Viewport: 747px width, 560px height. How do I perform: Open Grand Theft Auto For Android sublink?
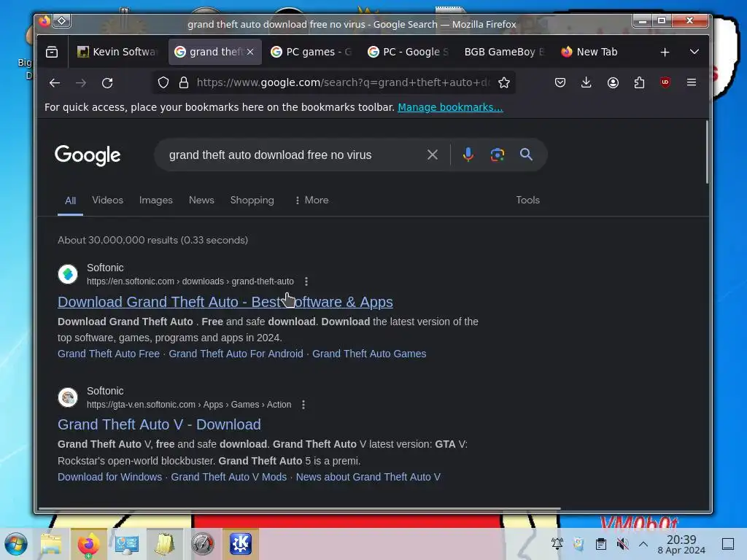pyautogui.click(x=236, y=354)
